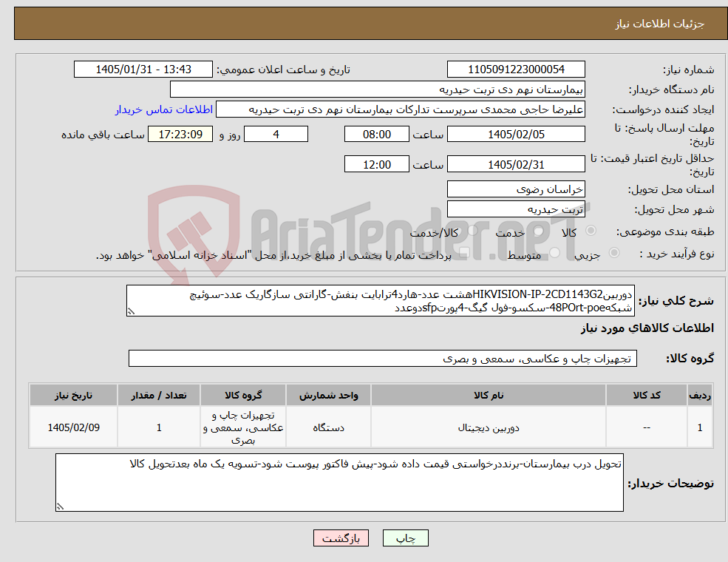Click the buyer name field بیمارستان نهم دی
Viewport: 728px width, 562px height.
pos(378,89)
